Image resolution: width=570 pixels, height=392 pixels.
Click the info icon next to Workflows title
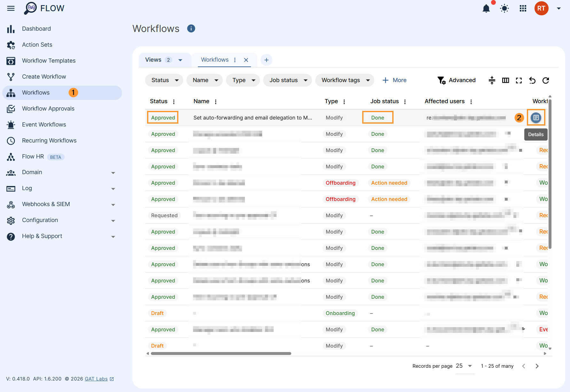point(191,28)
